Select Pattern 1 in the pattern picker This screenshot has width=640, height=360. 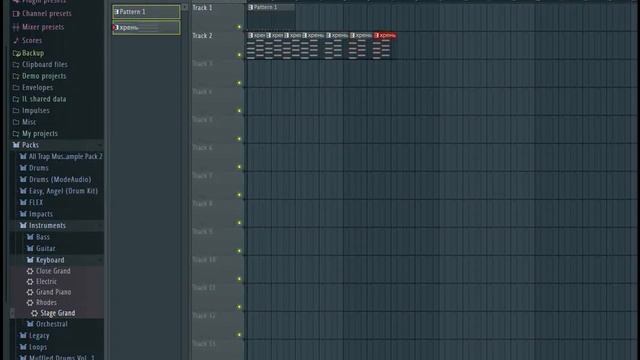(x=146, y=12)
